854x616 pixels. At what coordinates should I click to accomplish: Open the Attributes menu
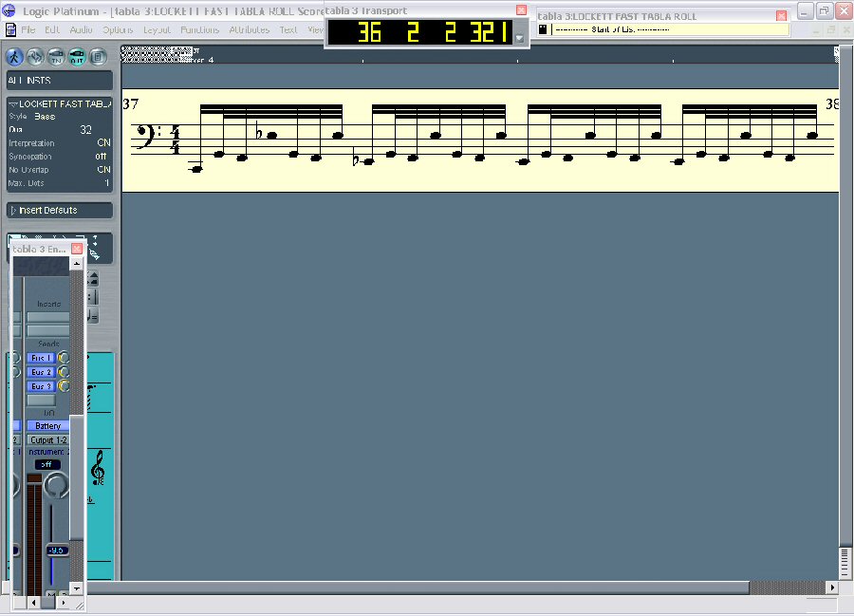point(249,29)
